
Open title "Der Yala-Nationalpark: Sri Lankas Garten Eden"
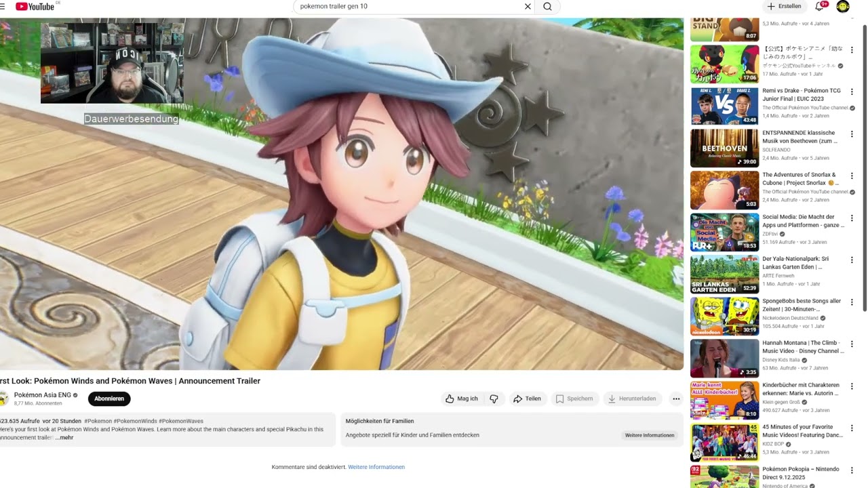(x=796, y=262)
